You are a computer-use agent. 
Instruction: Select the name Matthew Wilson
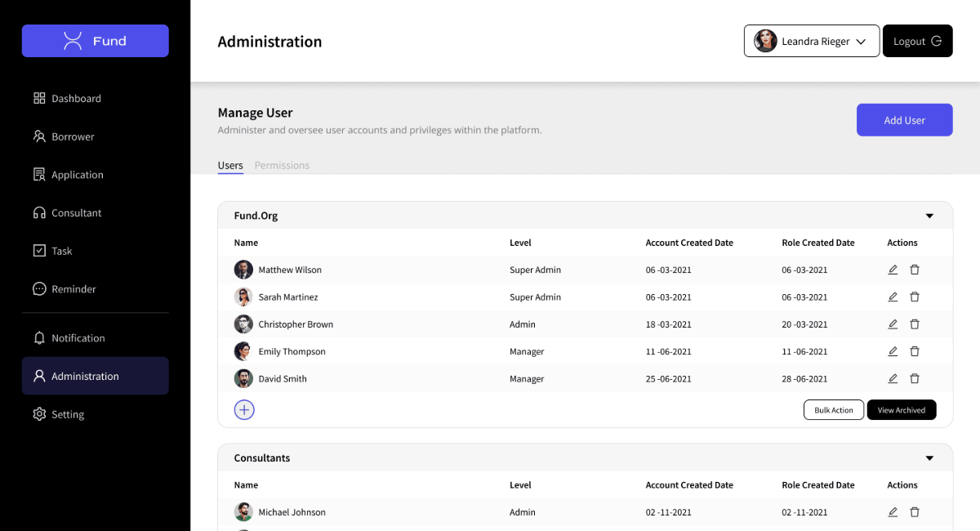(290, 270)
